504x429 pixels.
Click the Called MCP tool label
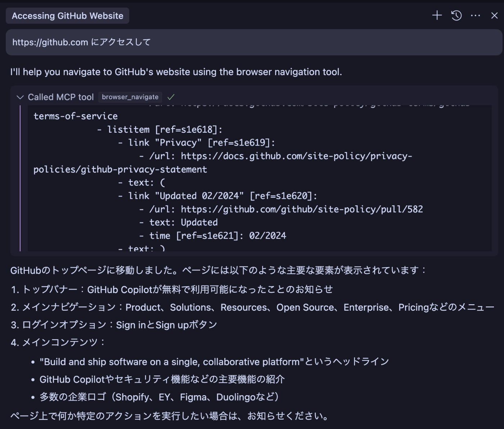(x=61, y=97)
